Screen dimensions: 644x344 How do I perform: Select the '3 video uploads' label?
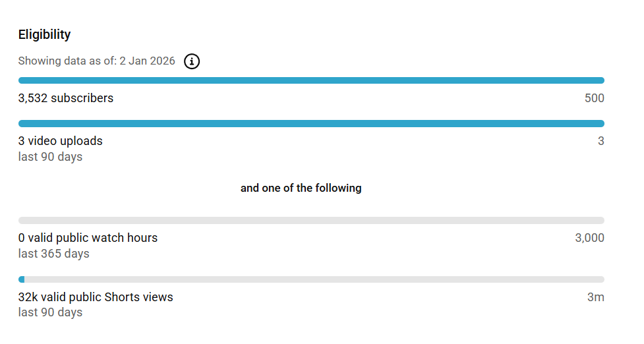pyautogui.click(x=61, y=140)
